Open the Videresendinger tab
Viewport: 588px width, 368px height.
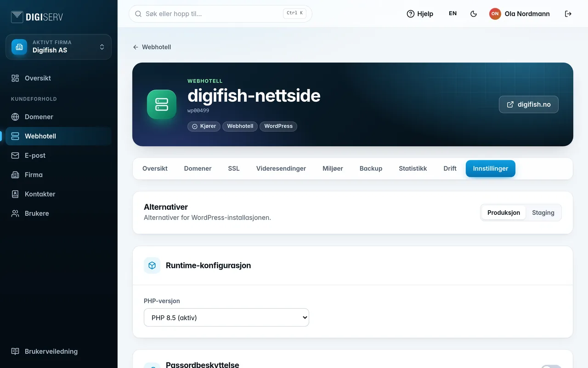281,168
